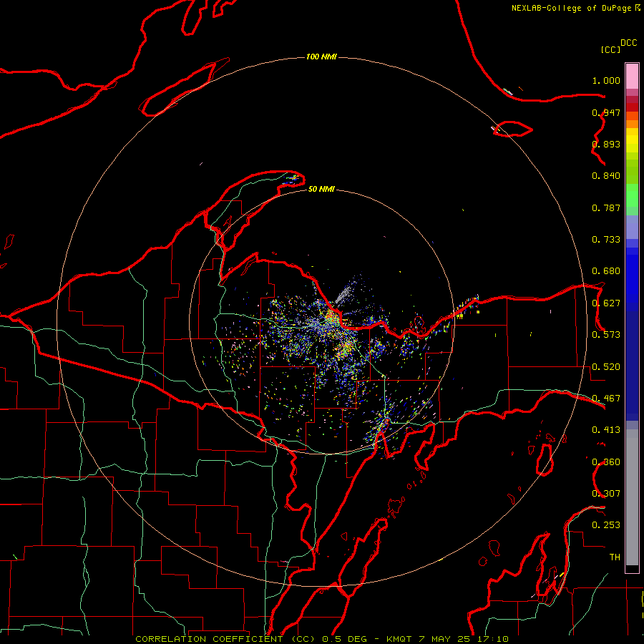Viewport: 644px width, 644px height.
Task: Click the 0.627 scale value
Action: coord(606,303)
